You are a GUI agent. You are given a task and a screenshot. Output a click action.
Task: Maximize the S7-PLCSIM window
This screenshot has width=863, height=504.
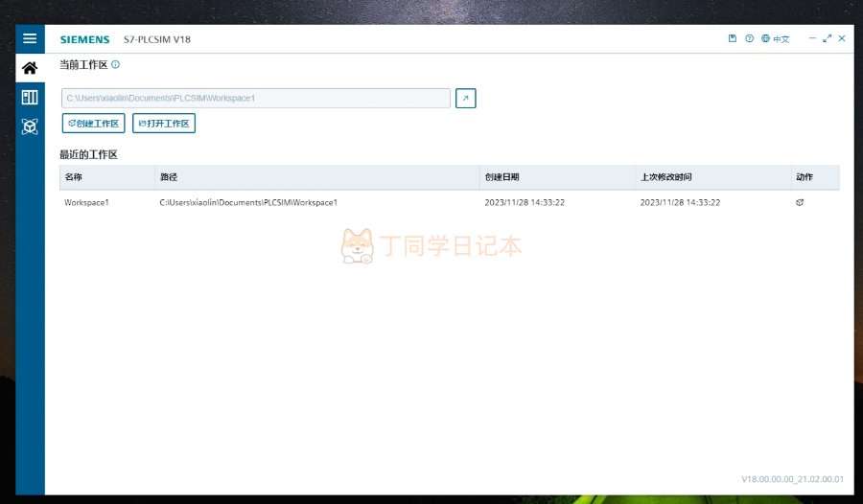(828, 38)
